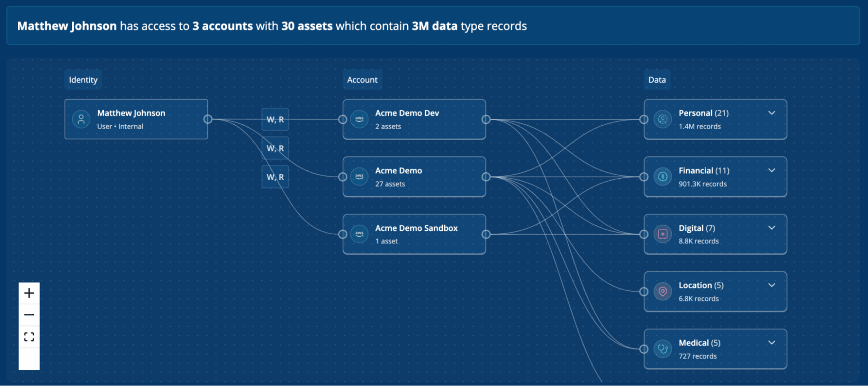Viewport: 868px width, 386px height.
Task: Click the user avatar icon on Matthew Johnson node
Action: click(x=81, y=119)
